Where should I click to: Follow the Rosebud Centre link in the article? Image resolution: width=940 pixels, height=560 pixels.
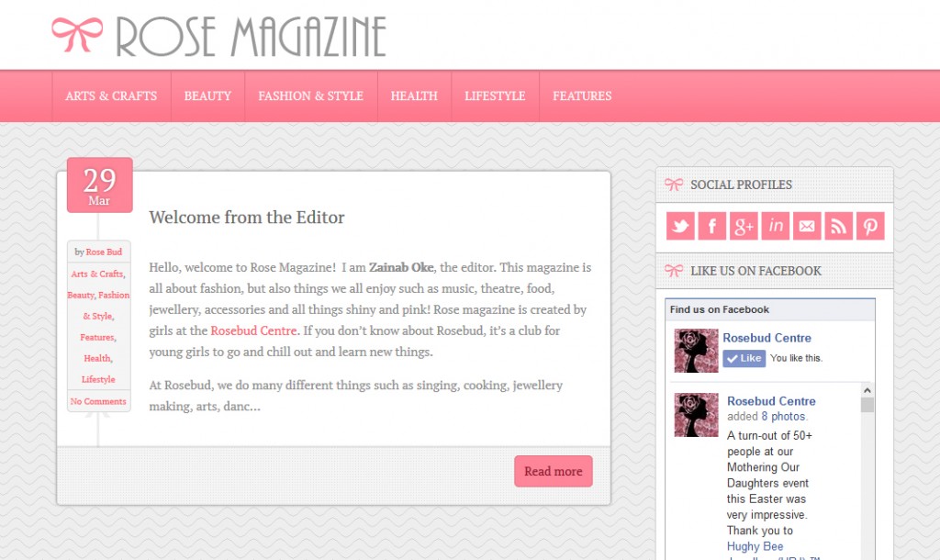click(x=253, y=330)
